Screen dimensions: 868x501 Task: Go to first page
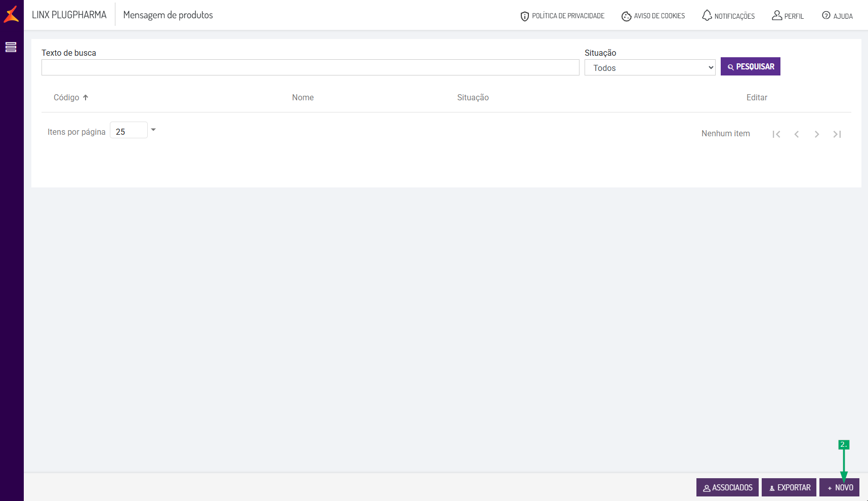pos(776,134)
